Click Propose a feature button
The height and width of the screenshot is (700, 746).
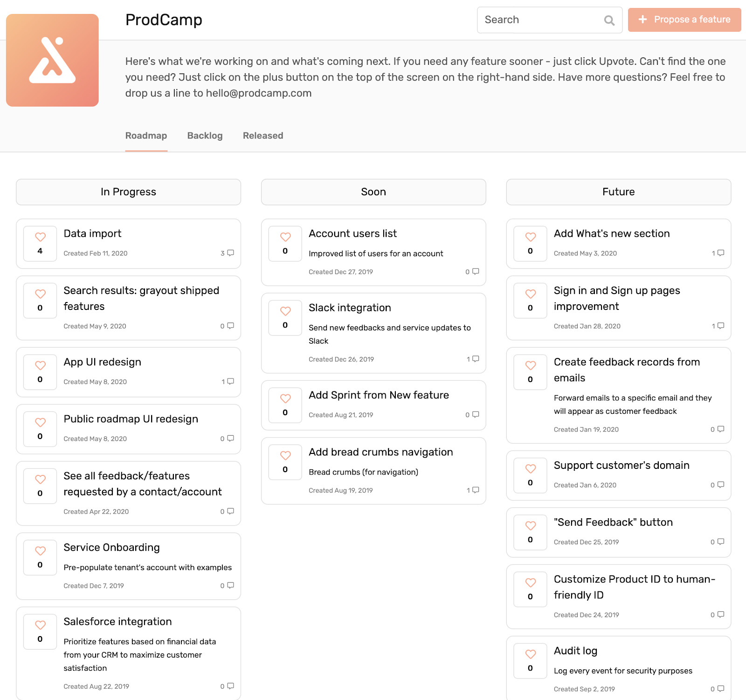684,20
